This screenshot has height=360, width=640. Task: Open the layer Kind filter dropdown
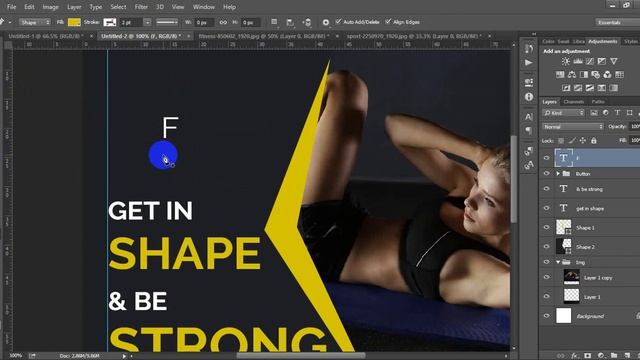pos(563,113)
